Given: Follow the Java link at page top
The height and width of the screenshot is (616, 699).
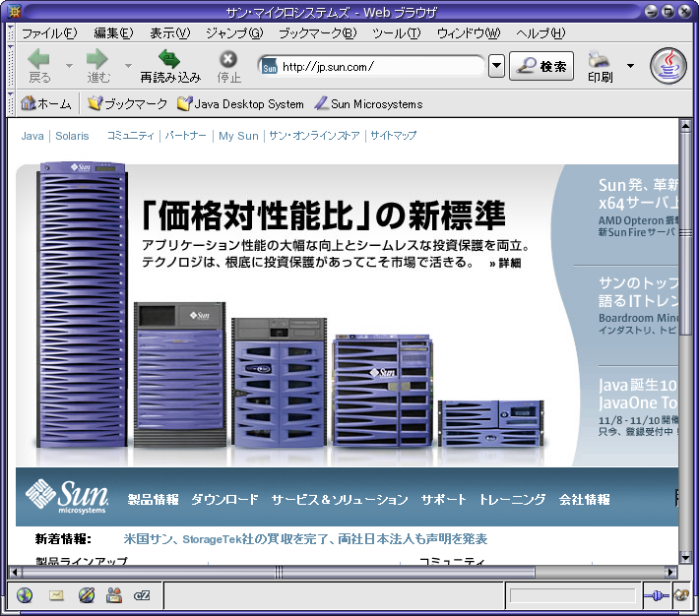Looking at the screenshot, I should [32, 136].
